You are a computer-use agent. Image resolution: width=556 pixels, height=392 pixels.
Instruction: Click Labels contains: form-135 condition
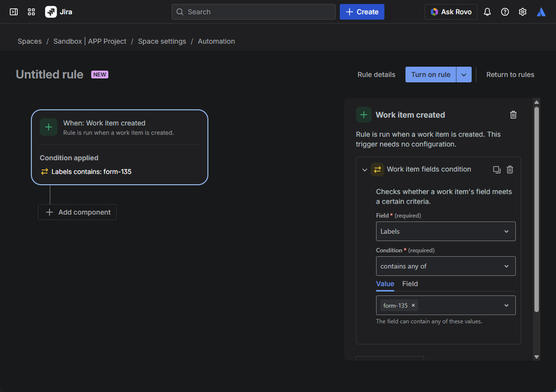pos(91,172)
